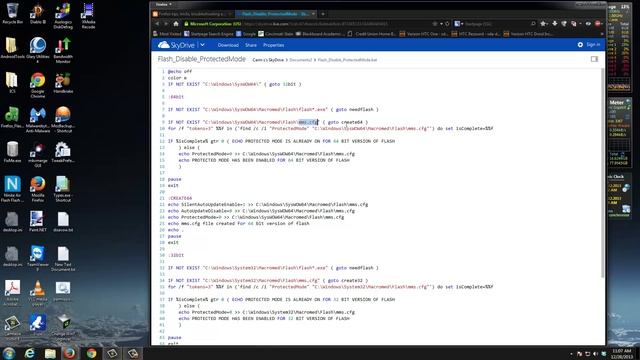Image resolution: width=640 pixels, height=360 pixels.
Task: Launch TeamViewer 8 from the desktop
Action: 38,258
